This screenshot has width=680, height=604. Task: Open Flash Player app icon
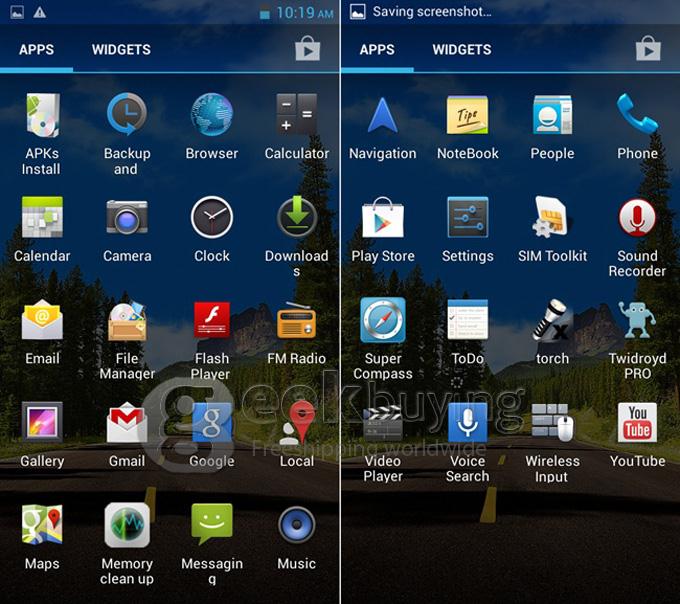pyautogui.click(x=212, y=321)
